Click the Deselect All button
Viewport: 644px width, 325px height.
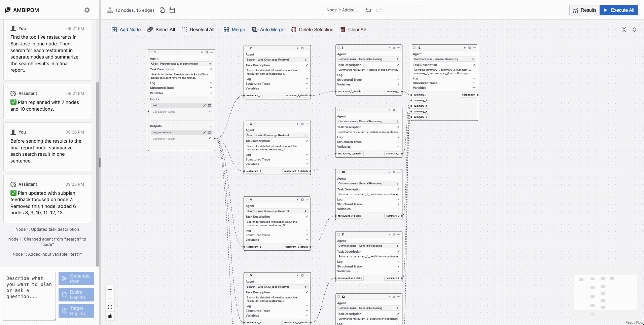tap(198, 30)
